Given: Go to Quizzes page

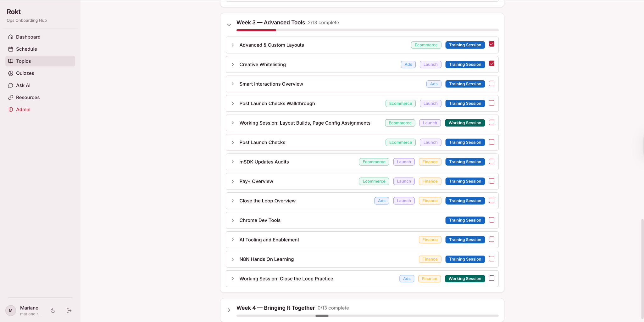Looking at the screenshot, I should pos(40,73).
